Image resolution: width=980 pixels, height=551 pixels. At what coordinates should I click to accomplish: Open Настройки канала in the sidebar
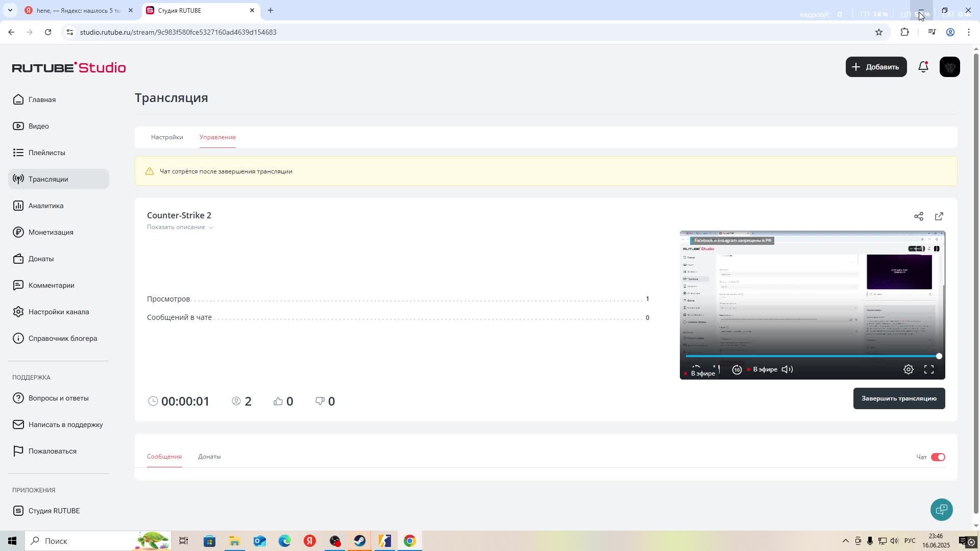click(51, 312)
